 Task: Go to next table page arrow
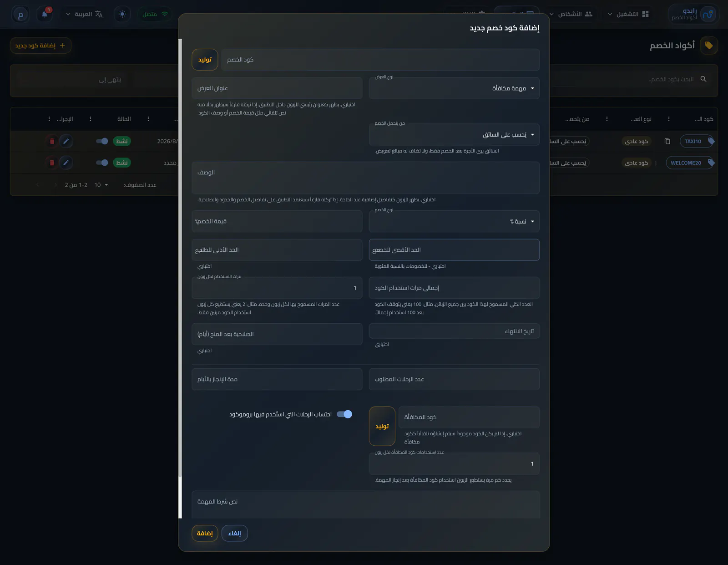pos(38,185)
